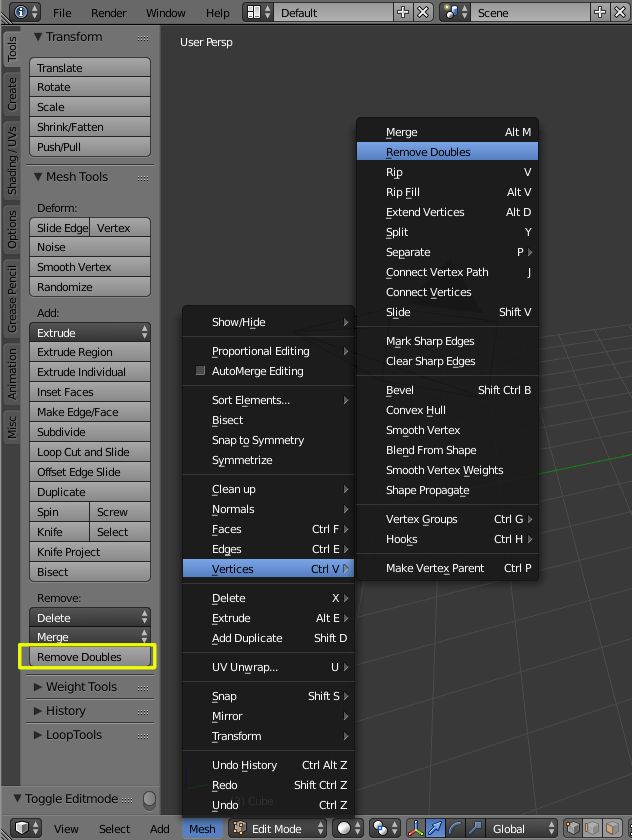Switch to the Create sidebar tab

click(x=11, y=94)
